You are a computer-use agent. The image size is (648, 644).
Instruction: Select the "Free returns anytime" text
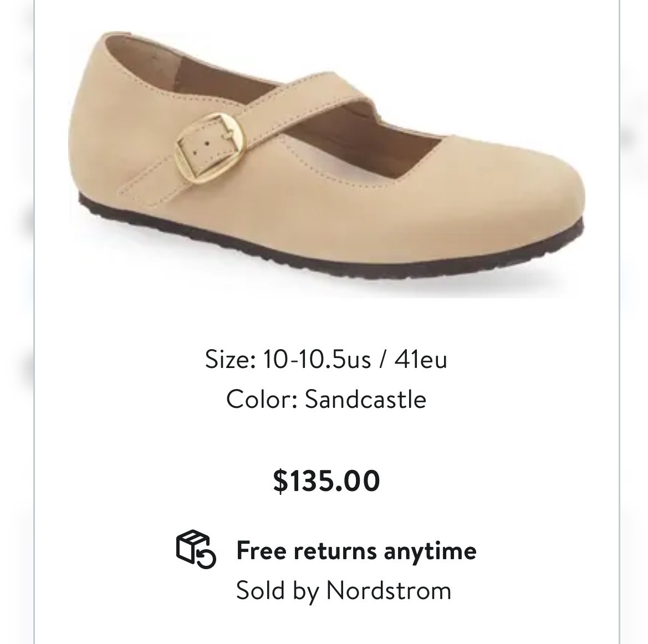coord(356,551)
